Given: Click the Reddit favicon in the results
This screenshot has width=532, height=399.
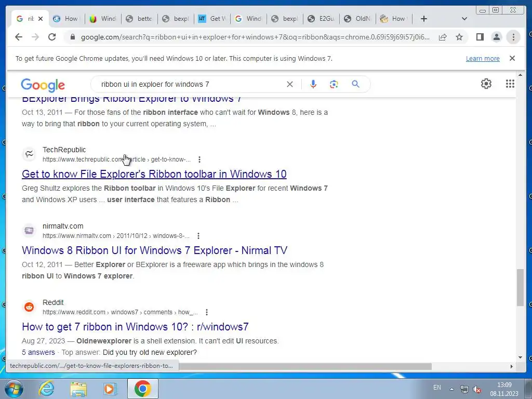Looking at the screenshot, I should click(29, 307).
